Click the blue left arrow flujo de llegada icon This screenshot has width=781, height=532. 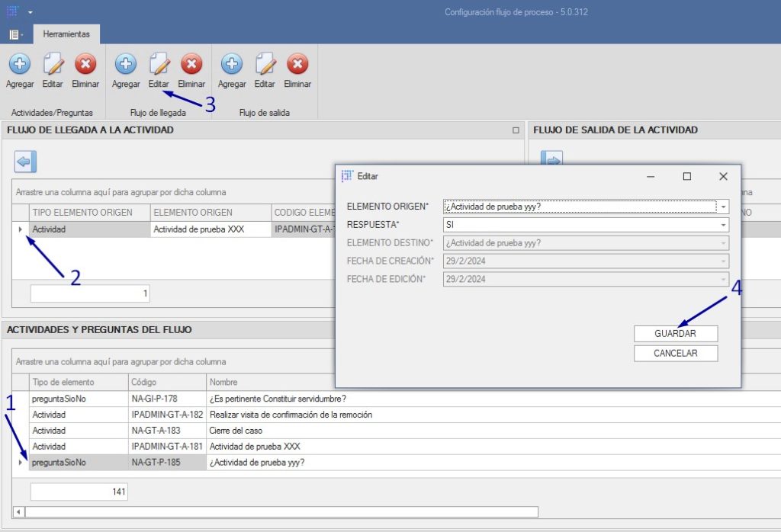pos(25,162)
